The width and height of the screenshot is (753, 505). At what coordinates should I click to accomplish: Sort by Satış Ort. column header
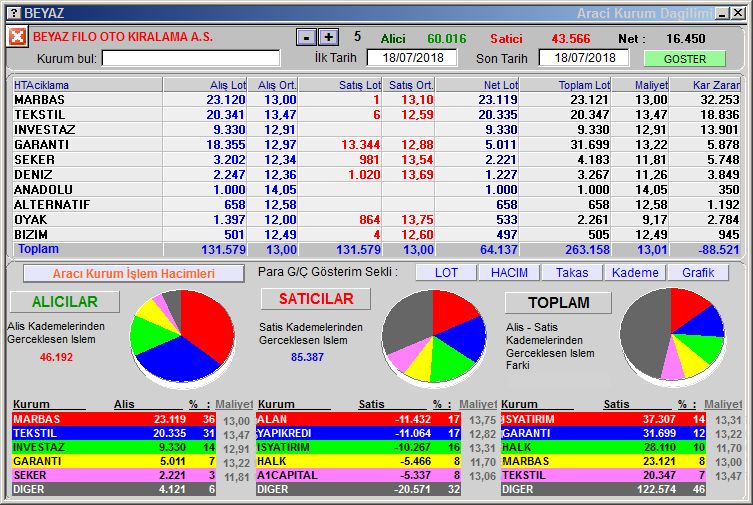click(409, 85)
